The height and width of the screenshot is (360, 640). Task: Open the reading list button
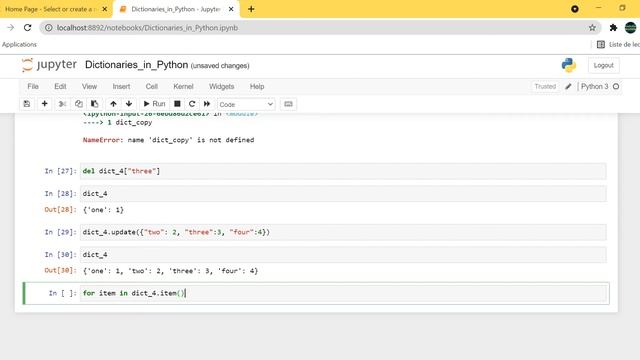pyautogui.click(x=618, y=44)
